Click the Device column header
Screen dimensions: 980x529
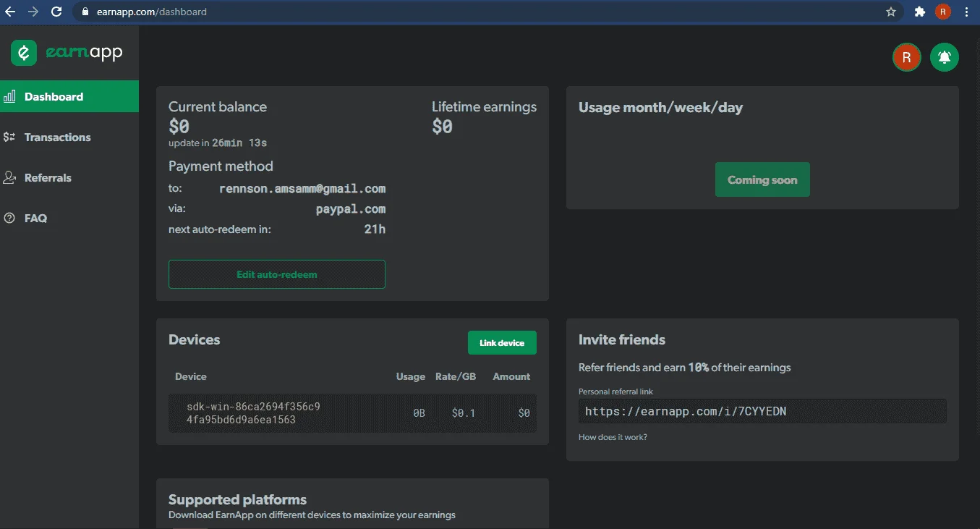(191, 376)
